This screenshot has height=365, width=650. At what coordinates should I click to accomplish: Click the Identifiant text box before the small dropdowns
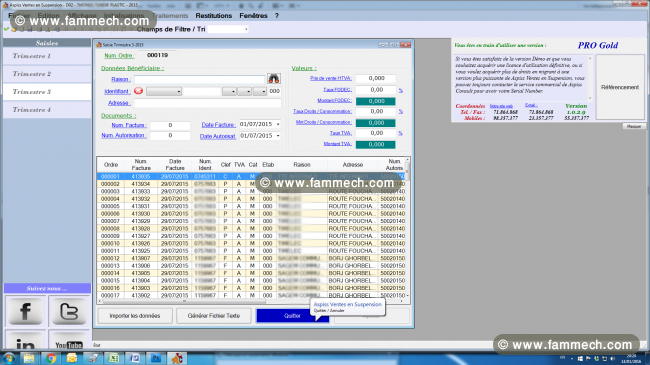[202, 91]
